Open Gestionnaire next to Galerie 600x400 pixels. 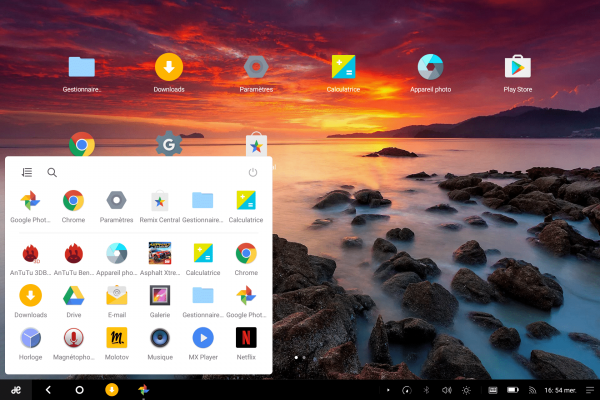coord(203,296)
